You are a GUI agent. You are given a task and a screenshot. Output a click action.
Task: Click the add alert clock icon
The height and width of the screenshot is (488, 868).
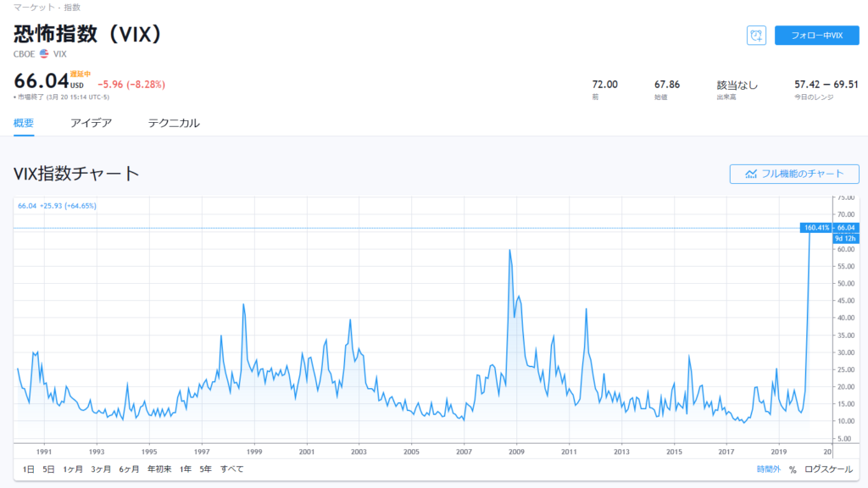click(x=756, y=36)
